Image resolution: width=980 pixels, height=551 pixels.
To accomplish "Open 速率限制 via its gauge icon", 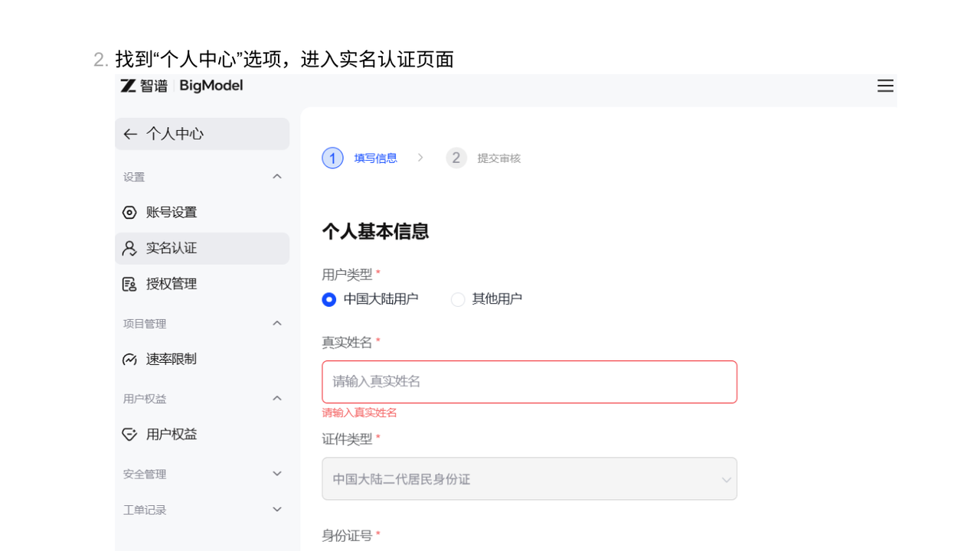I will point(129,358).
